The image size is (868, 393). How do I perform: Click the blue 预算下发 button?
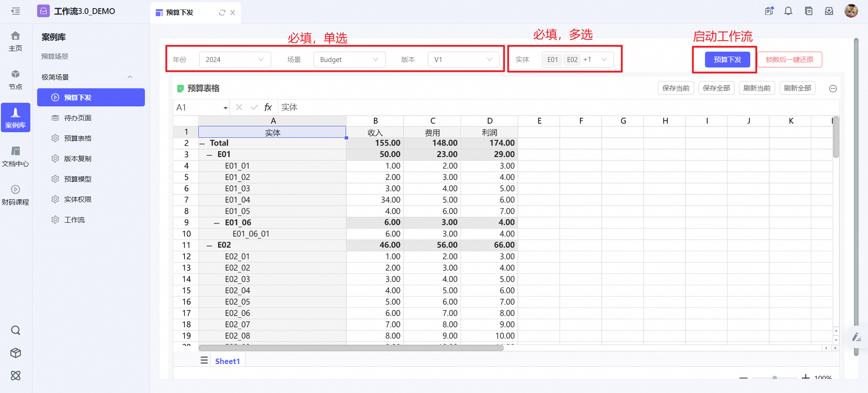coord(727,60)
